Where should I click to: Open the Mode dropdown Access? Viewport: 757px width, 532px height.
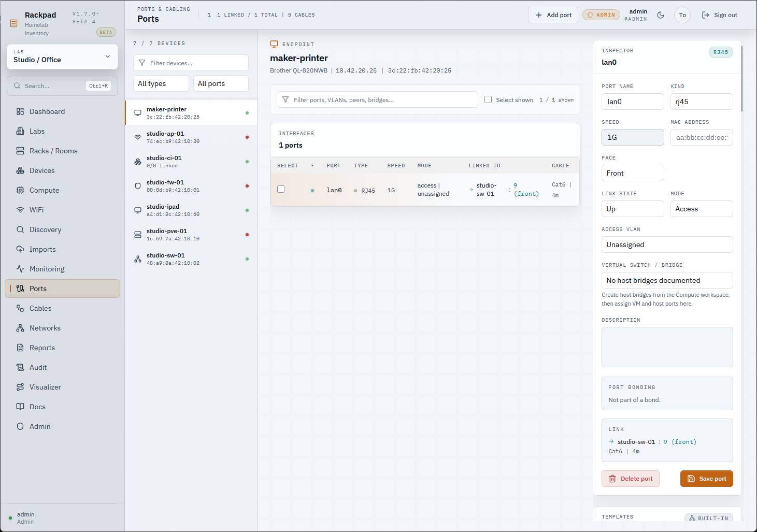point(702,209)
